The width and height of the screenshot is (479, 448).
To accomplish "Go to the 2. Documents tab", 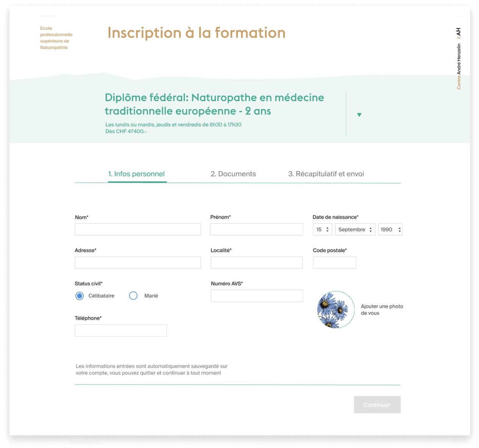I will [x=233, y=174].
